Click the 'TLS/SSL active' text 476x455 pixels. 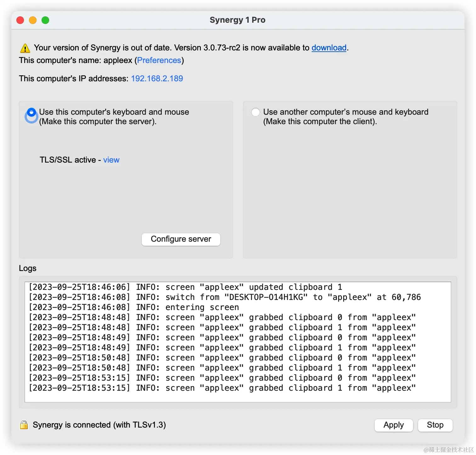(x=68, y=160)
